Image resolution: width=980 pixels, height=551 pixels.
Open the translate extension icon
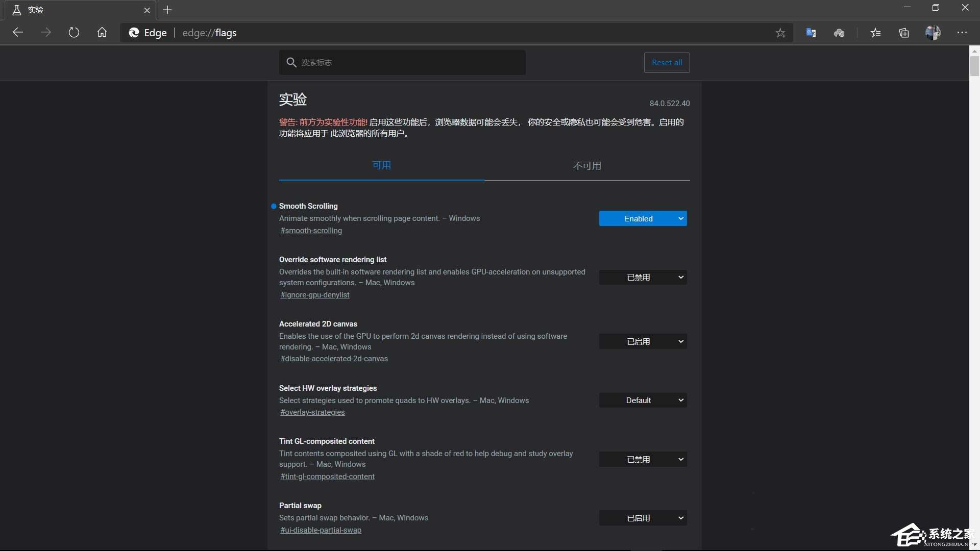coord(811,33)
